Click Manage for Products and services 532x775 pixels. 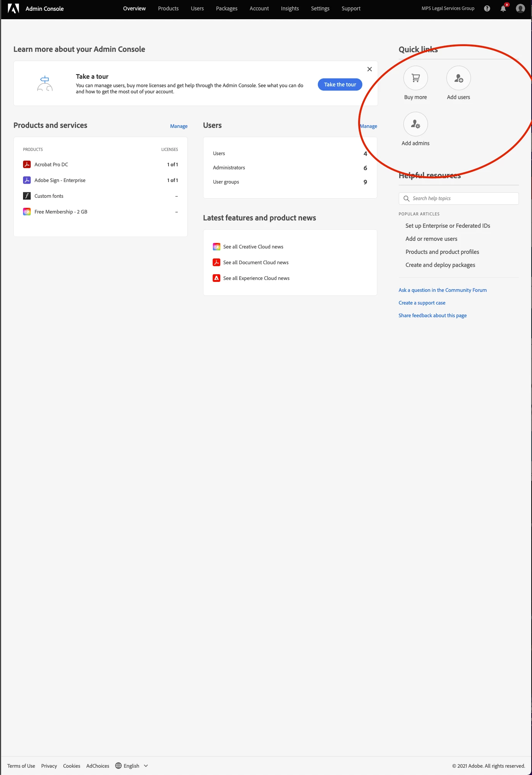click(x=179, y=126)
